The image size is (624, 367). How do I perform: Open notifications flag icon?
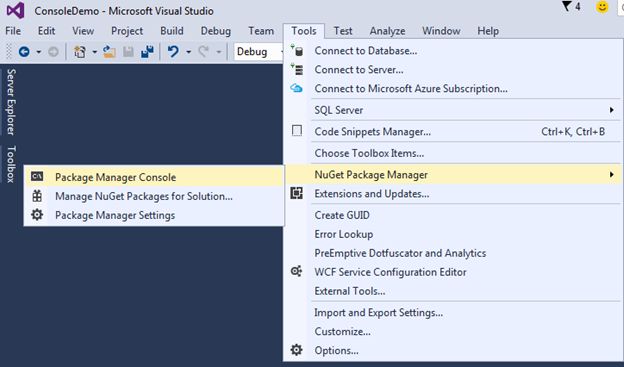tap(566, 6)
